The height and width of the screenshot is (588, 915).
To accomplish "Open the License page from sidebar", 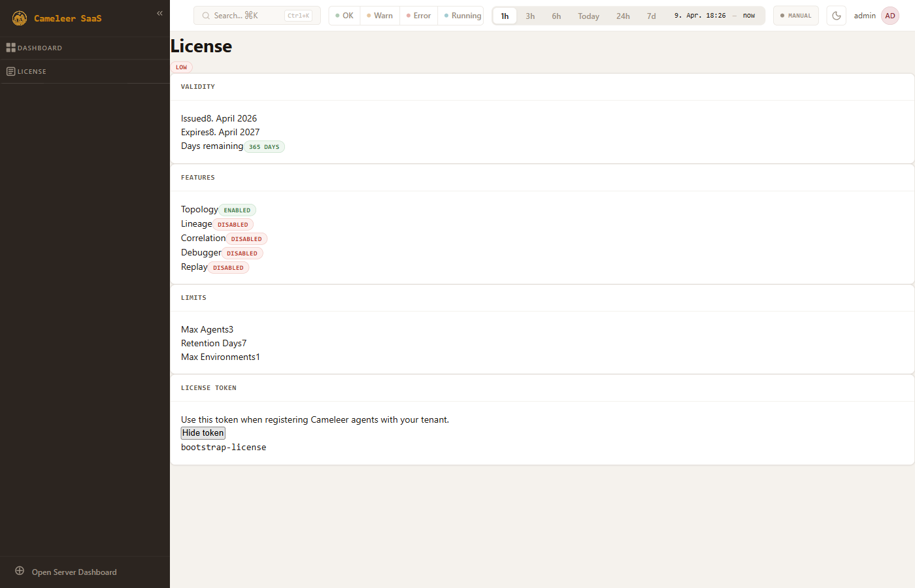I will (x=32, y=72).
